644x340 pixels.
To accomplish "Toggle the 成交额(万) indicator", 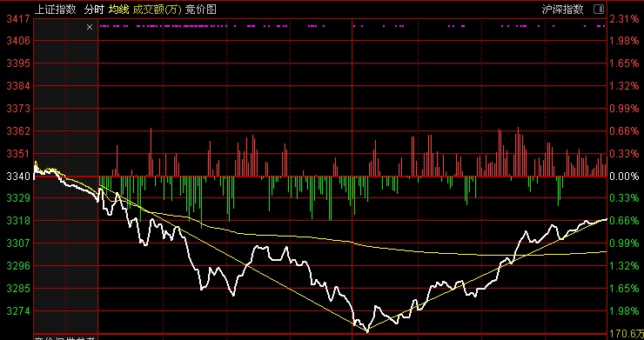I will [157, 10].
